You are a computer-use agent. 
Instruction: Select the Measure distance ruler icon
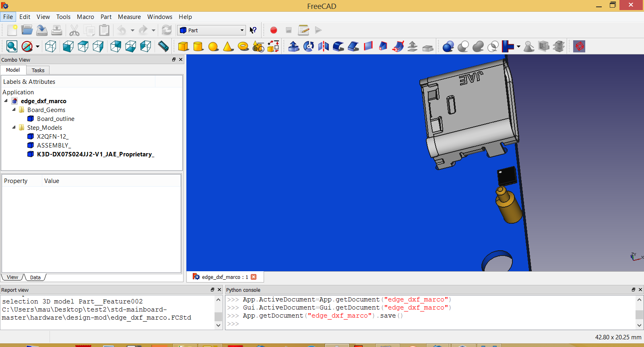tap(163, 46)
